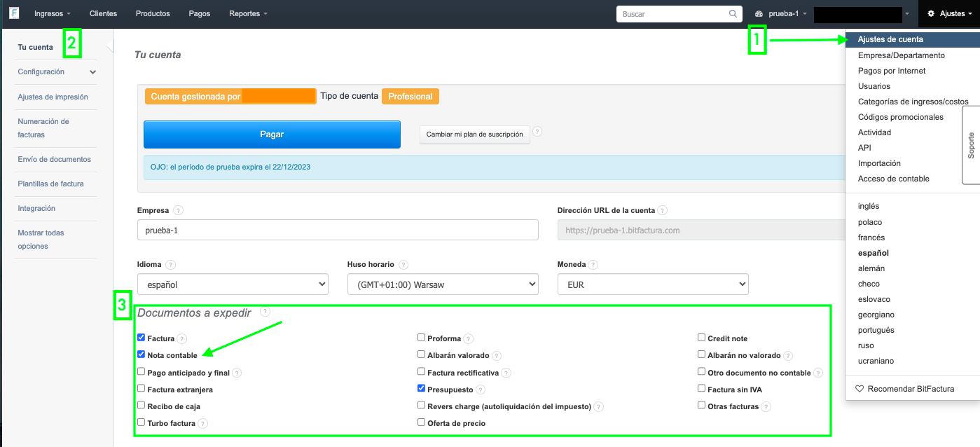Screen dimensions: 980x447
Task: Enable the Proforma checkbox
Action: click(x=421, y=338)
